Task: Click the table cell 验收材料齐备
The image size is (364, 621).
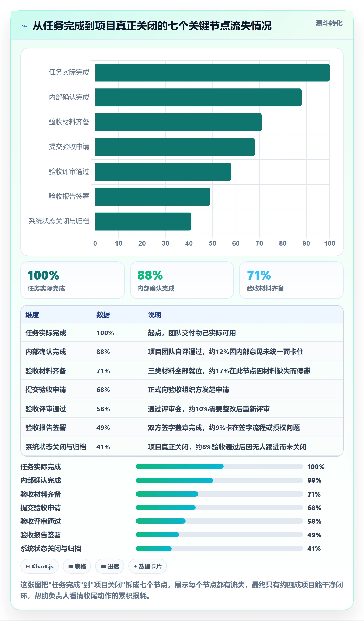Action: (46, 371)
